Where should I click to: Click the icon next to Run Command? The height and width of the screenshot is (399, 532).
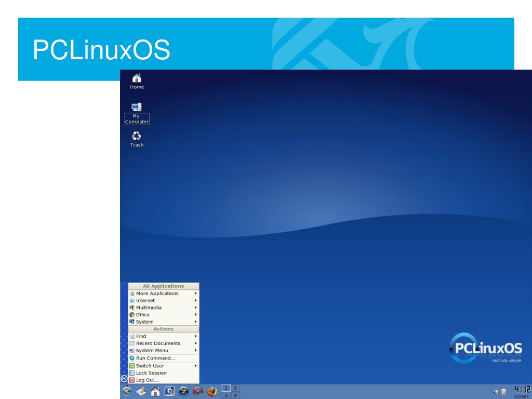(132, 358)
